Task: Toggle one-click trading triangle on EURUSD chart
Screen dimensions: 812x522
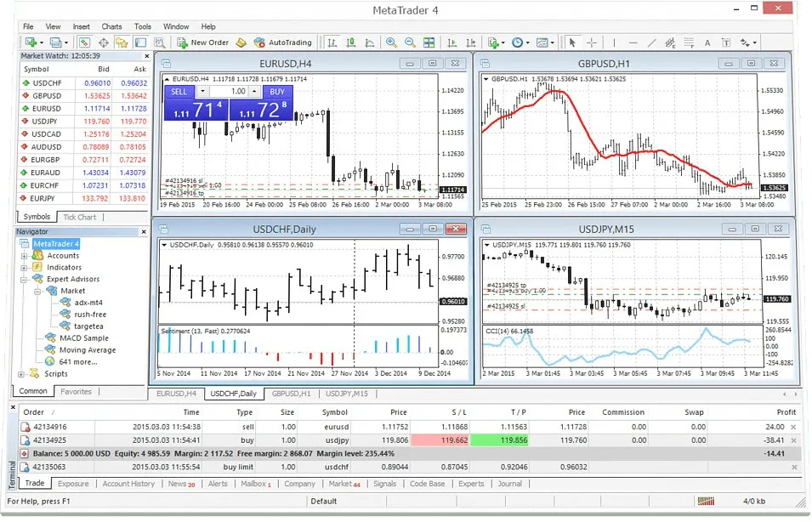Action: 167,79
